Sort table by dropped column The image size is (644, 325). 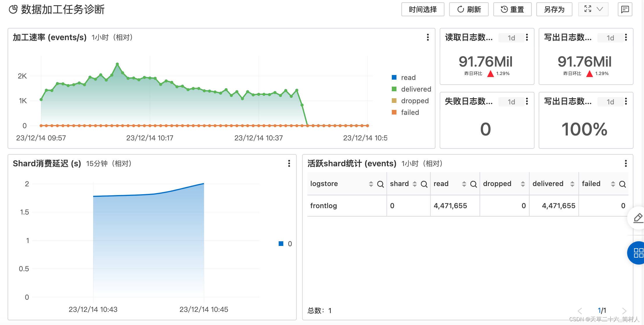523,184
